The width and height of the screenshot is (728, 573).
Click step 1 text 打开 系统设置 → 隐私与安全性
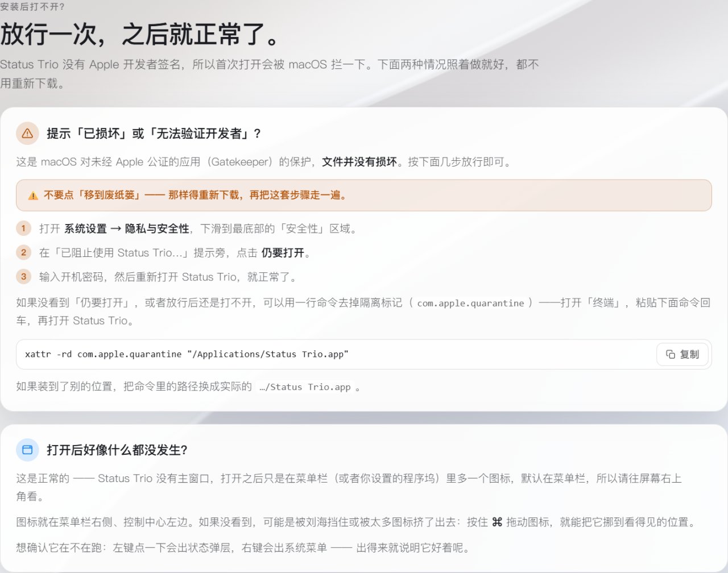114,229
